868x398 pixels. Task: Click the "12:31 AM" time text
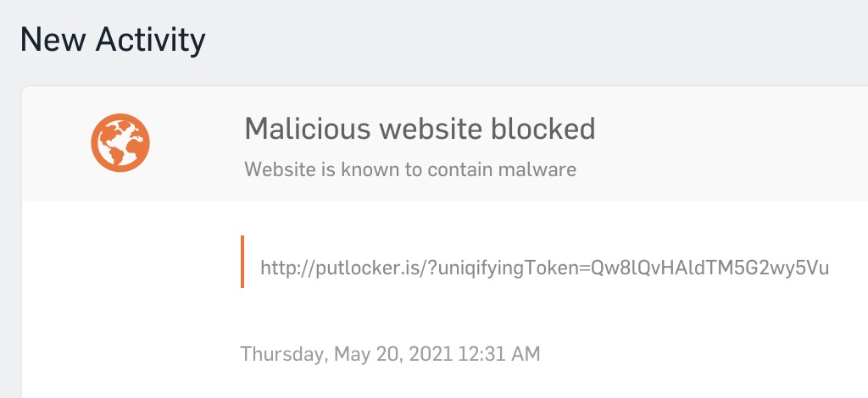coord(500,353)
